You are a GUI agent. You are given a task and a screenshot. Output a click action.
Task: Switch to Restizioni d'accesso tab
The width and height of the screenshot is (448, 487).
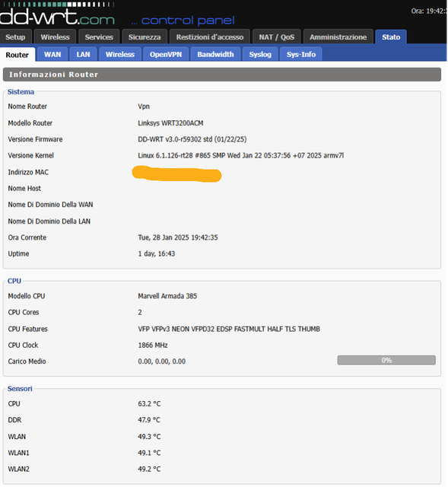(210, 37)
